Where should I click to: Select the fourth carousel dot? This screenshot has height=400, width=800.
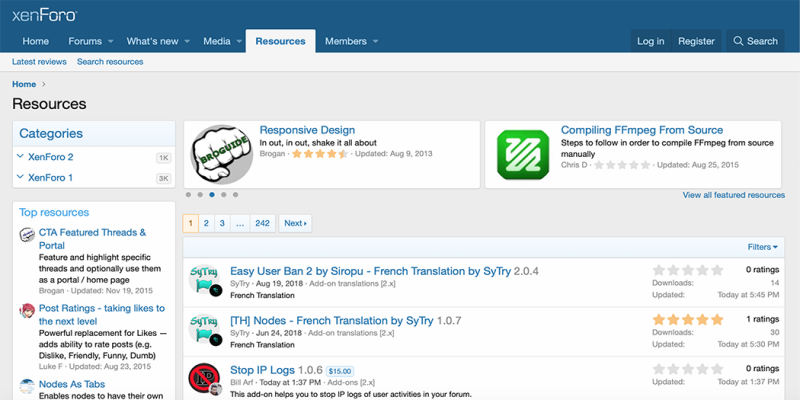[x=223, y=194]
